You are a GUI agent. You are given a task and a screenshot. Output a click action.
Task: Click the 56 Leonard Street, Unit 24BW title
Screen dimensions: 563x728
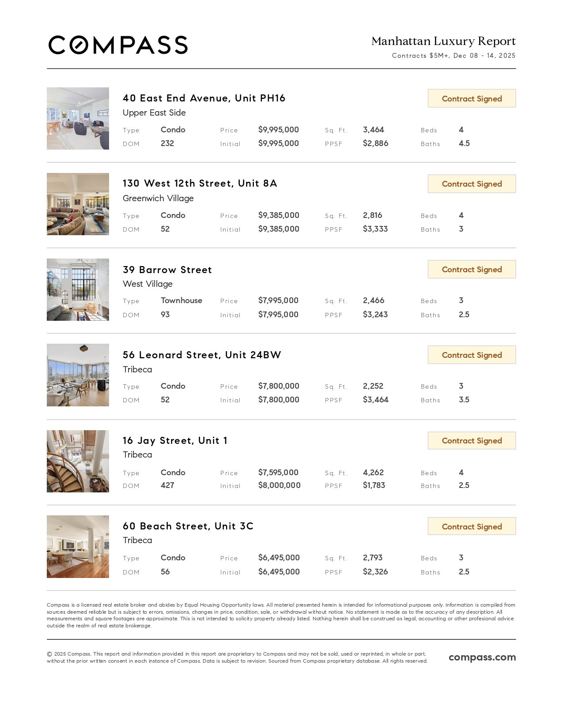[x=202, y=355]
